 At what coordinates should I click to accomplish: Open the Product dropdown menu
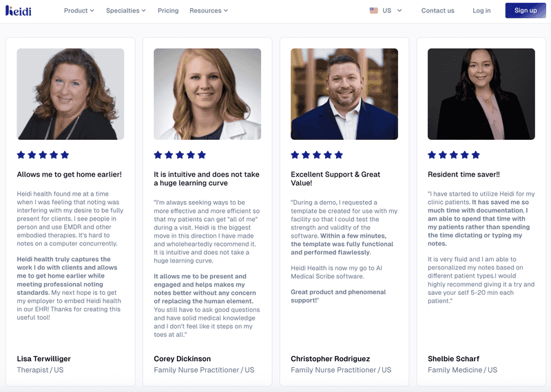pyautogui.click(x=79, y=10)
